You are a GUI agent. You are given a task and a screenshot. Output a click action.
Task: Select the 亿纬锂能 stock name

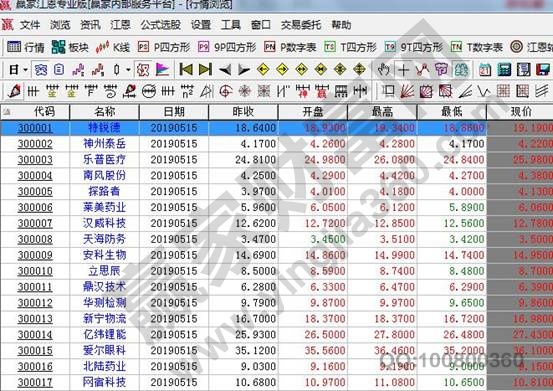pyautogui.click(x=104, y=335)
